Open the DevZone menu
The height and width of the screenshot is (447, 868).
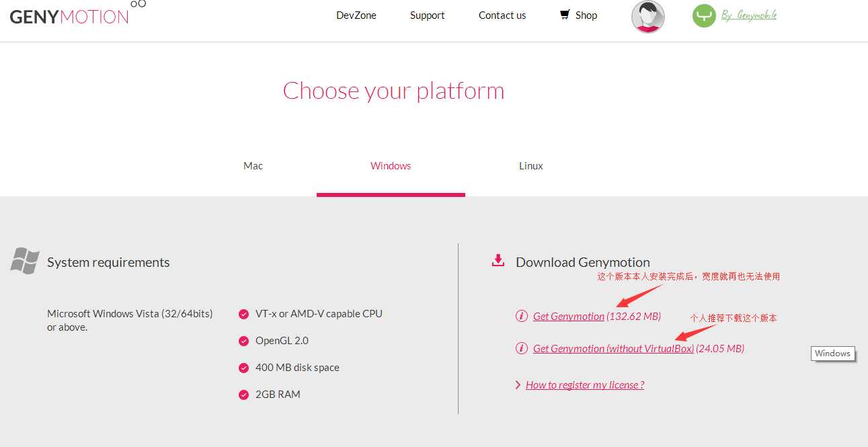pos(356,15)
